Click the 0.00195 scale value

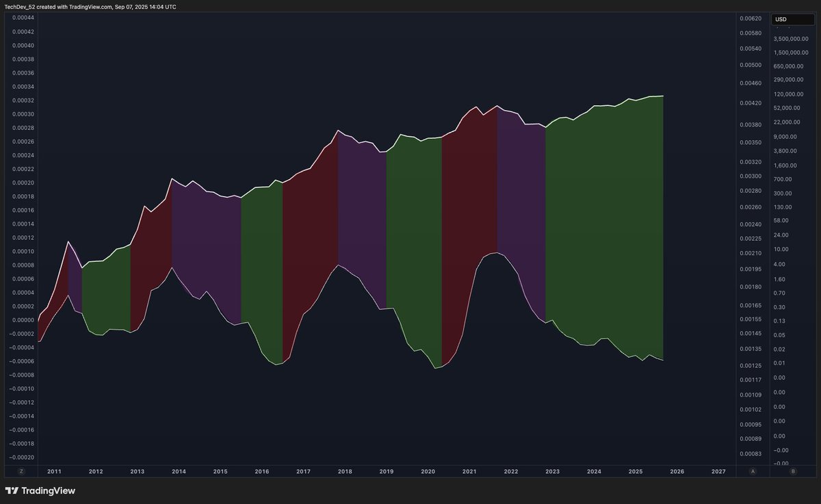coord(751,270)
